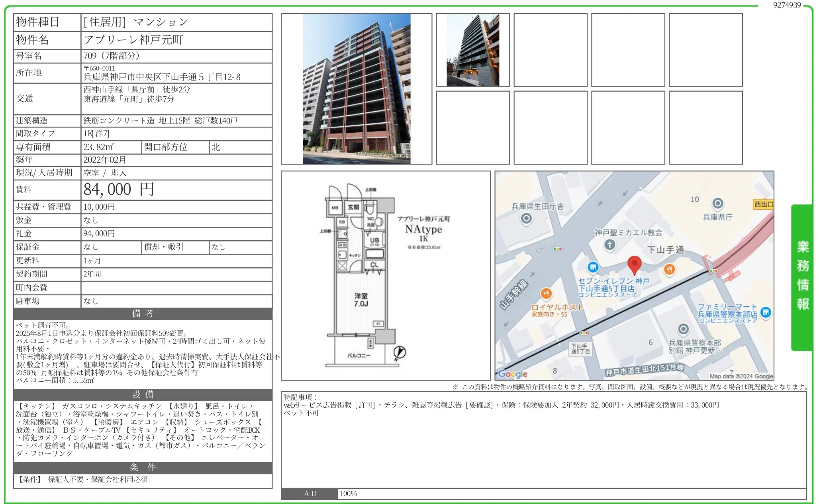The width and height of the screenshot is (819, 504).
Task: Click the Map data ©2024 Google attribution
Action: pyautogui.click(x=741, y=376)
